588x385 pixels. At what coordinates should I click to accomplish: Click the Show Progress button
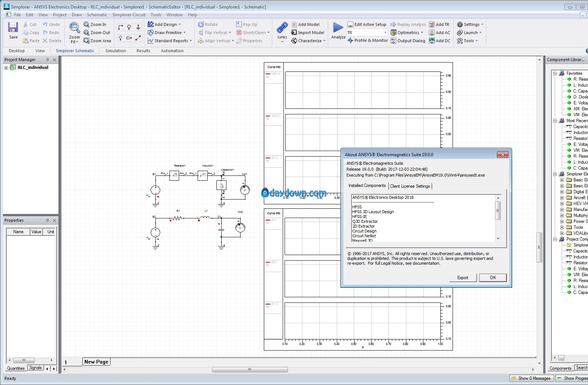pos(573,378)
